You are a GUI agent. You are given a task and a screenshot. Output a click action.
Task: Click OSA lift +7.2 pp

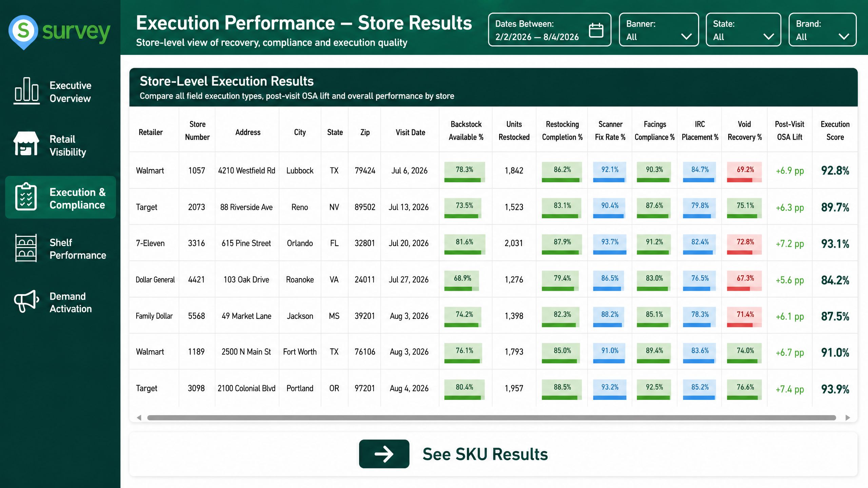pyautogui.click(x=790, y=244)
